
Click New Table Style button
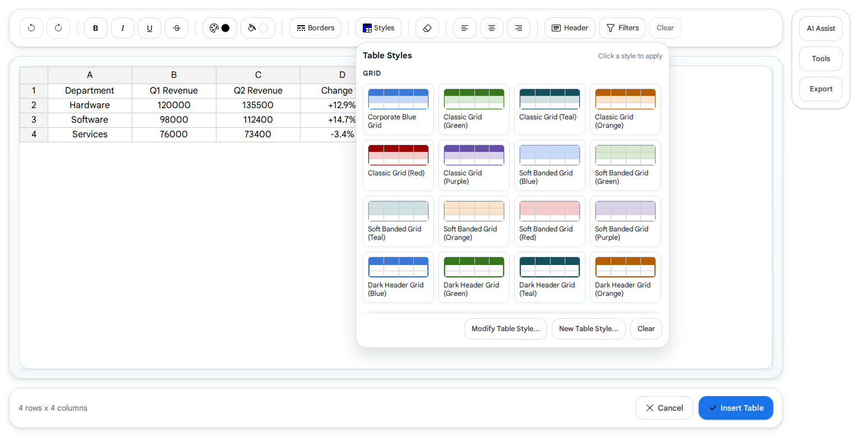click(589, 329)
